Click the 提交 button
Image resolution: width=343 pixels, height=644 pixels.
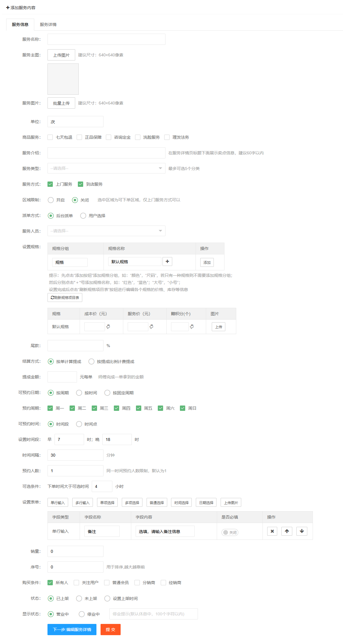click(110, 630)
